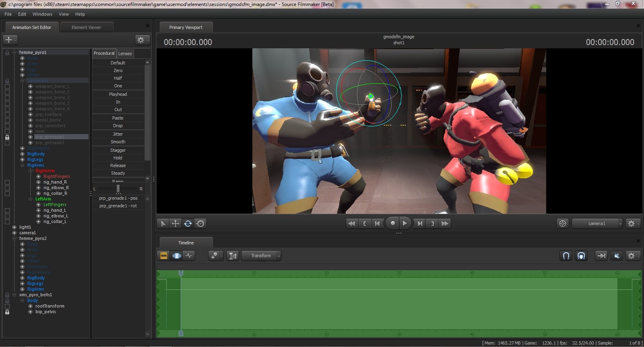Viewport: 644px width, 347px height.
Task: Click the Stagger preset button
Action: 118,150
